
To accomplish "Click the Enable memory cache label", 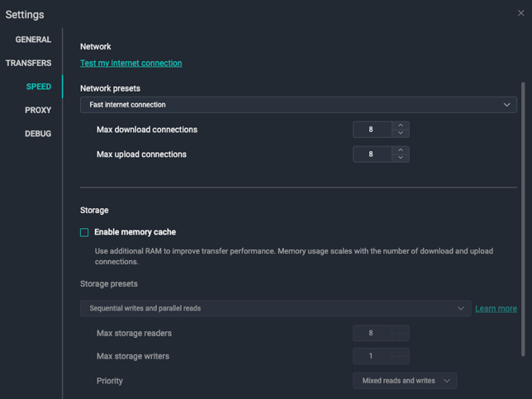I will coord(135,232).
